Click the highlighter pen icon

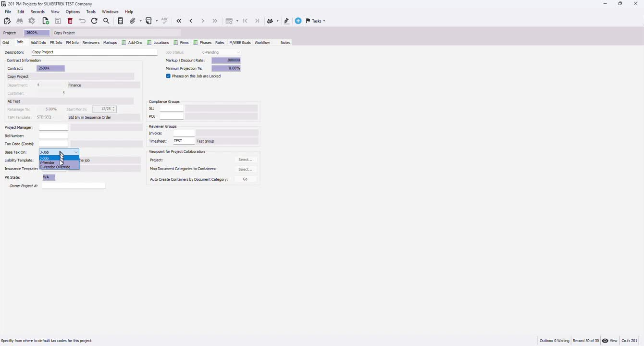click(286, 21)
